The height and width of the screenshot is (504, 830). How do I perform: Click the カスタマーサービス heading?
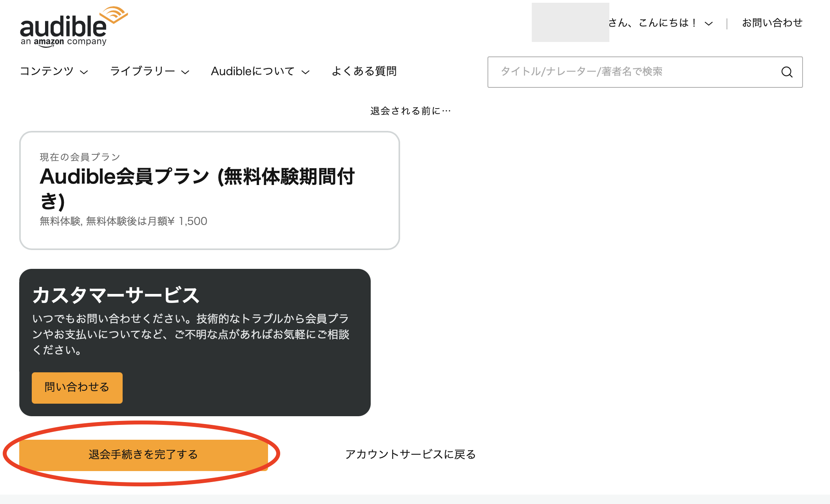click(116, 295)
